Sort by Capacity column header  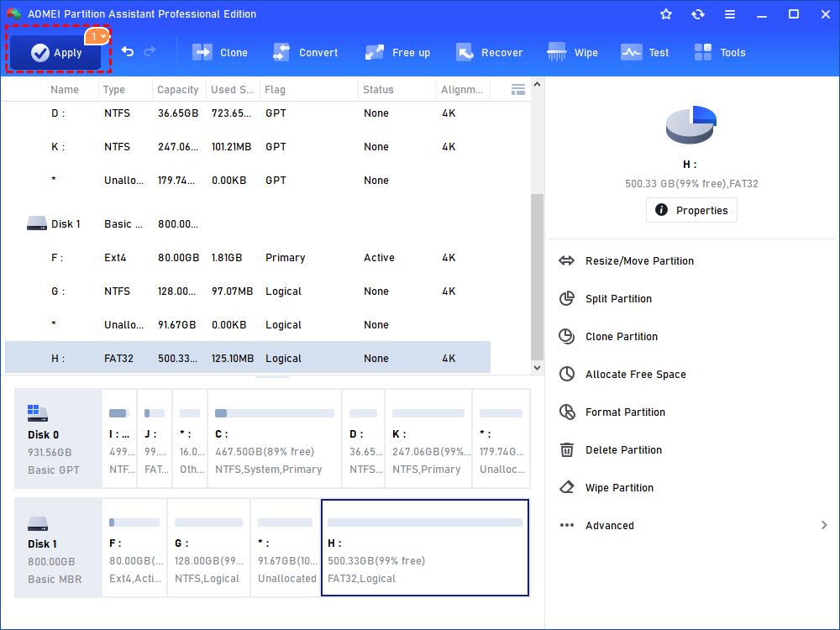pyautogui.click(x=178, y=90)
